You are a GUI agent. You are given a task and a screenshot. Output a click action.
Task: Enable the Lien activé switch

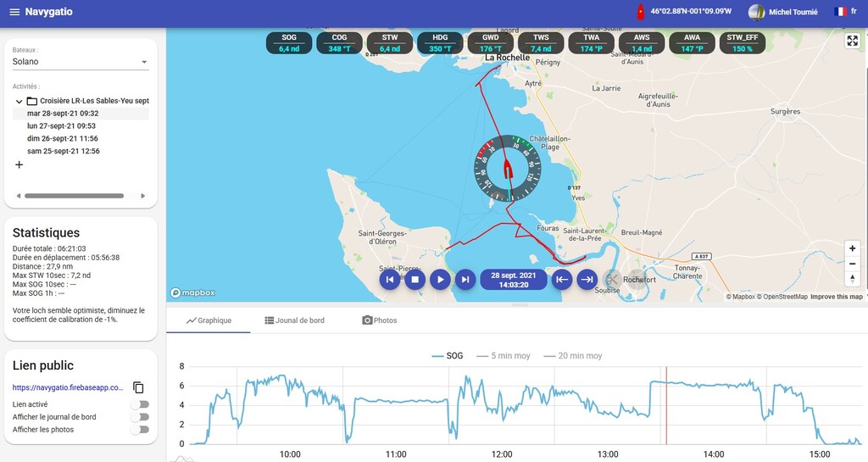139,404
